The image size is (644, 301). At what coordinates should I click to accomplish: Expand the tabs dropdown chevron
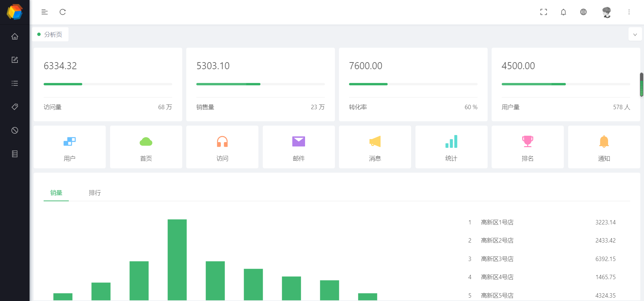pos(635,34)
